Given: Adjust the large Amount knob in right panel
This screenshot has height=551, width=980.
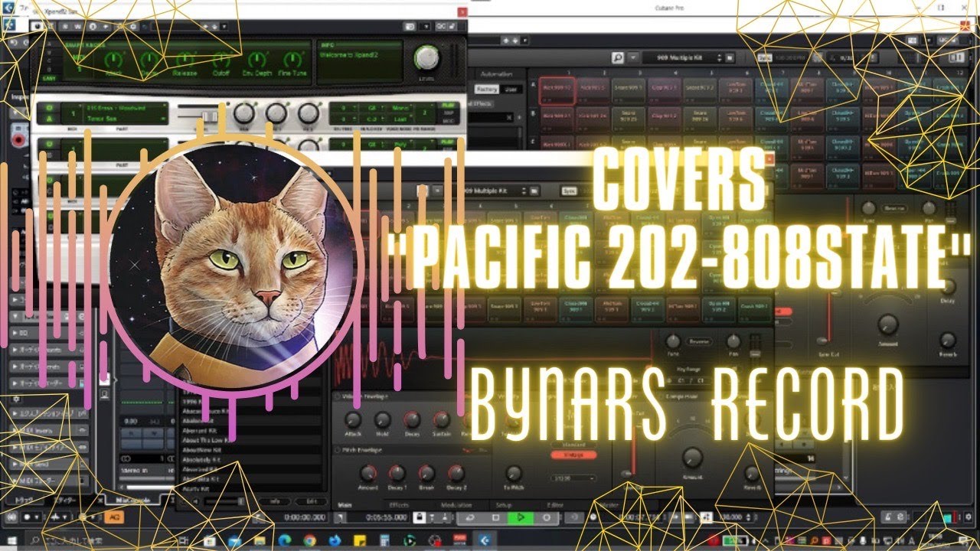Looking at the screenshot, I should coord(887,324).
